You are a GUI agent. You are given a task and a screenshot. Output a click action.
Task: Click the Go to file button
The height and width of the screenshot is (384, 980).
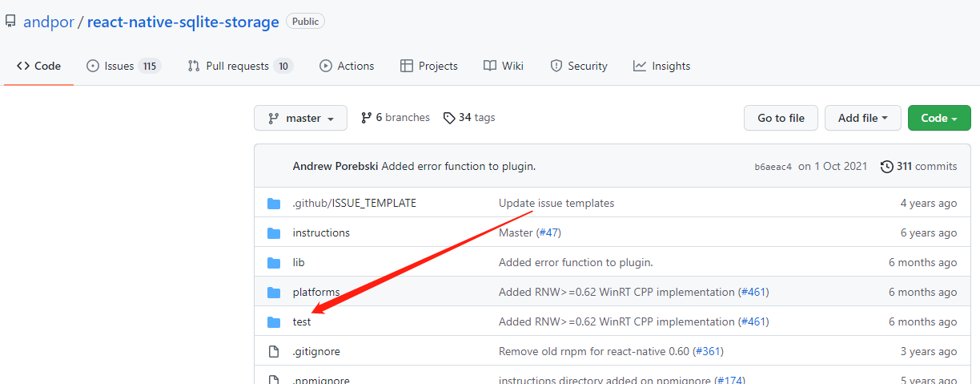(781, 118)
